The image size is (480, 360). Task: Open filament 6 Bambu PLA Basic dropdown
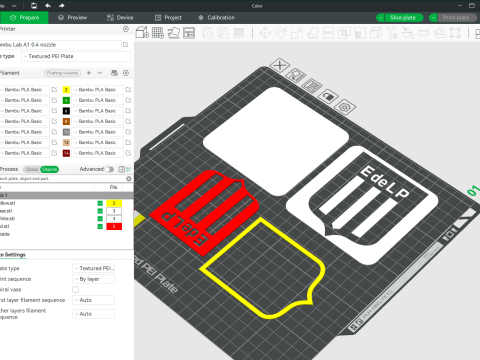[97, 111]
